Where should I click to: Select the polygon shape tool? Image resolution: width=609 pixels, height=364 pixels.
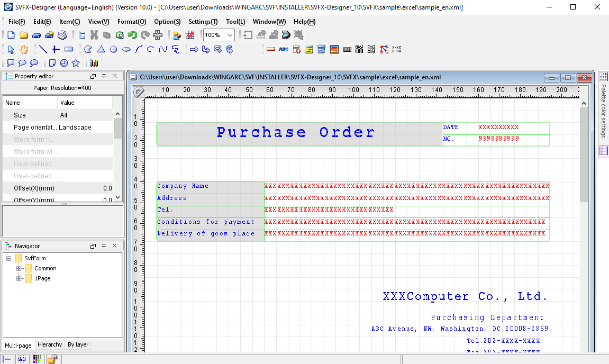click(x=88, y=49)
